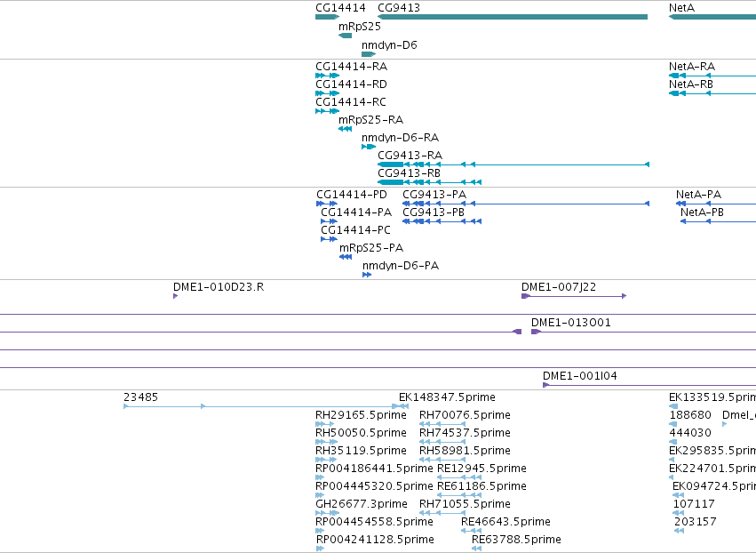
Task: Open the DME1-013O01 BAC label
Action: [x=571, y=323]
